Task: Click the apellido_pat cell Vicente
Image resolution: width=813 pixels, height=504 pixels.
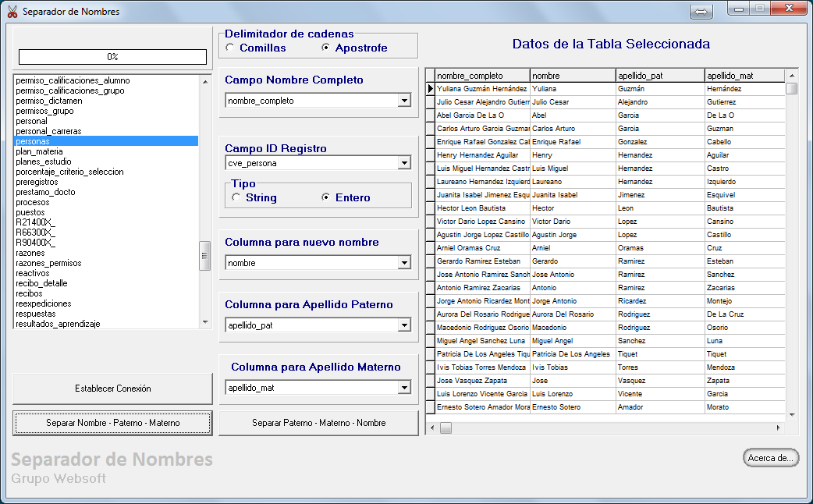Action: [x=660, y=393]
